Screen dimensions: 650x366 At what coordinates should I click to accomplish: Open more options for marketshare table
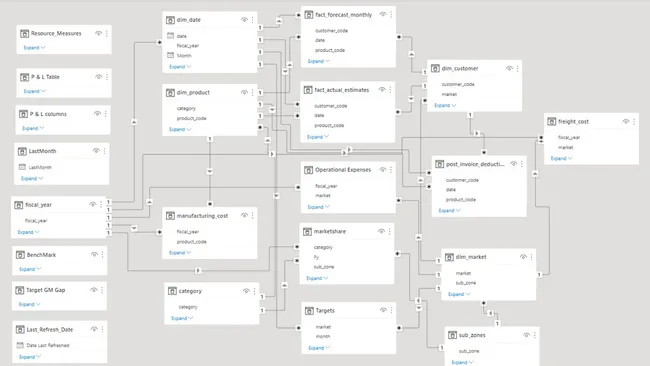tap(390, 231)
